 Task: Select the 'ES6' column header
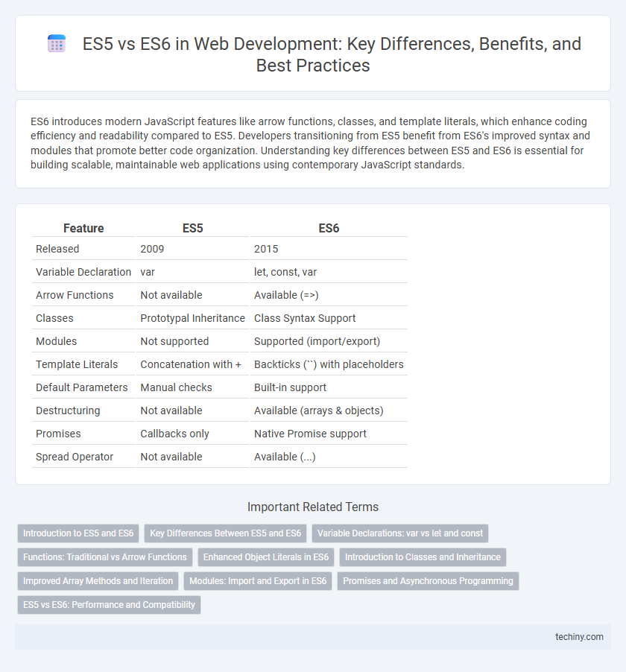329,228
